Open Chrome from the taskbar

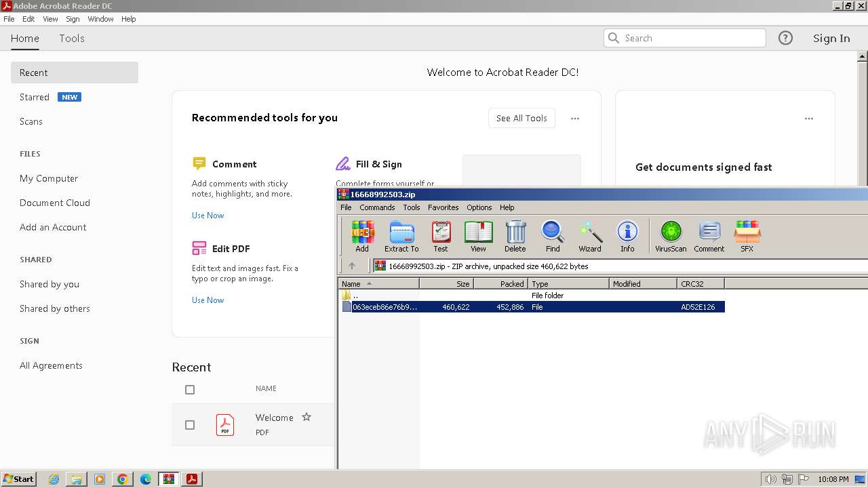point(123,479)
